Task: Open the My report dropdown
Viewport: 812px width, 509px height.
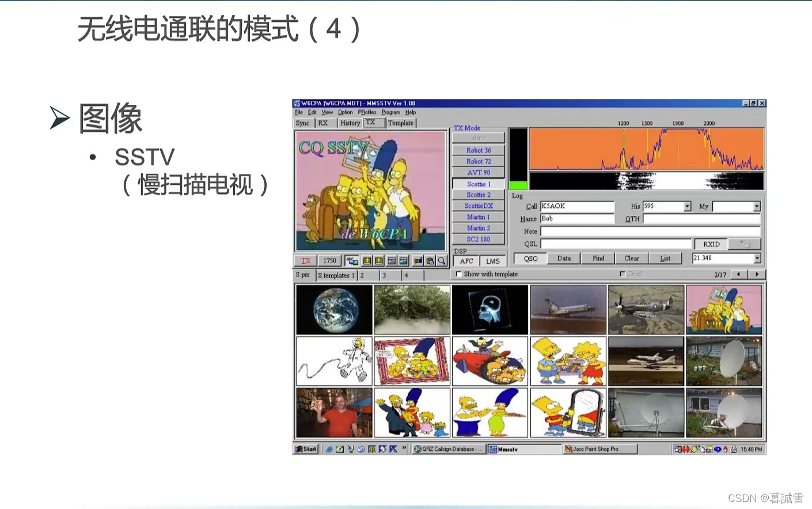Action: [757, 206]
